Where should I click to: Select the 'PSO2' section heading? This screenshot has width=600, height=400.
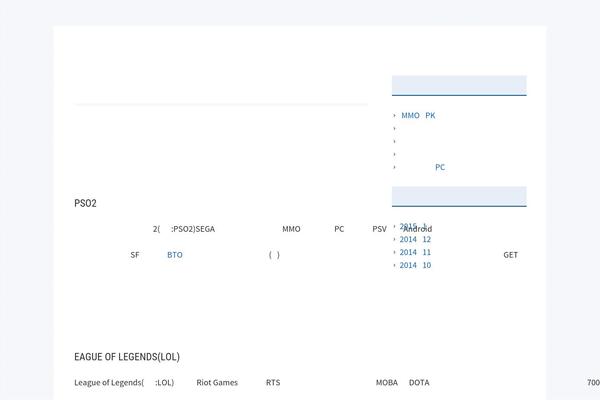pyautogui.click(x=85, y=203)
